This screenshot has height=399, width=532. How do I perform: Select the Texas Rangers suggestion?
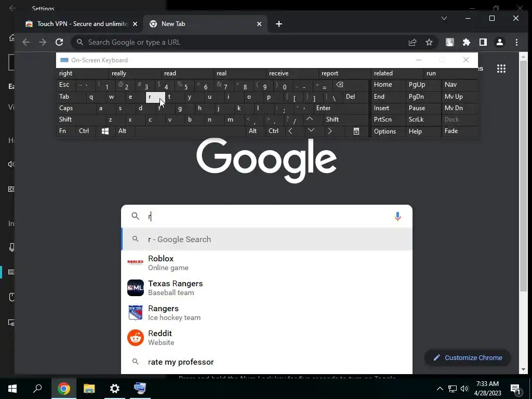point(267,288)
